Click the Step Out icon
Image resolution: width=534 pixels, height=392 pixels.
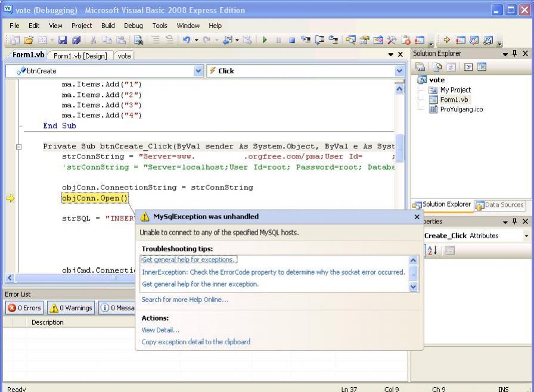(x=333, y=40)
